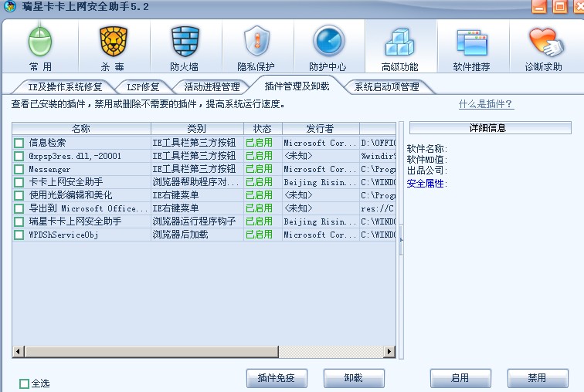Check the 卡卡上网安全助手 plugin checkbox
The width and height of the screenshot is (584, 392).
pyautogui.click(x=19, y=182)
